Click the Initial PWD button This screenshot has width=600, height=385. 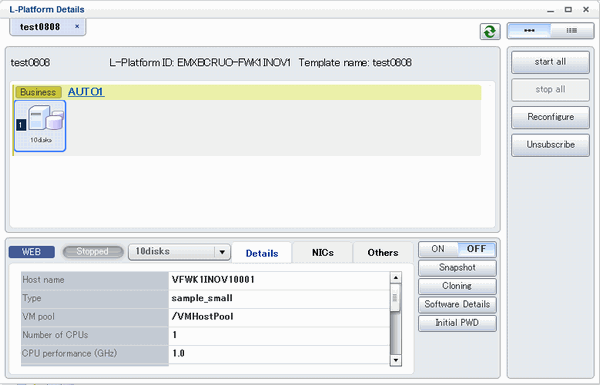(x=457, y=323)
